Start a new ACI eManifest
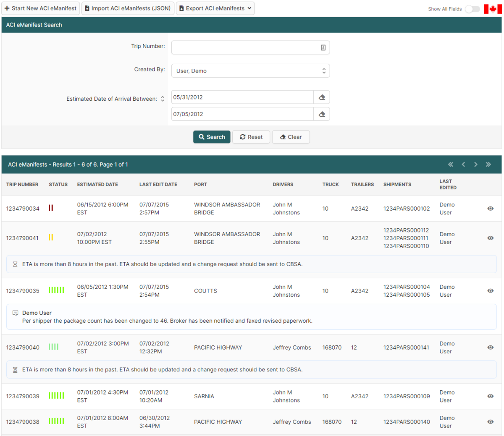Viewport: 504px width, 436px height. (x=40, y=8)
